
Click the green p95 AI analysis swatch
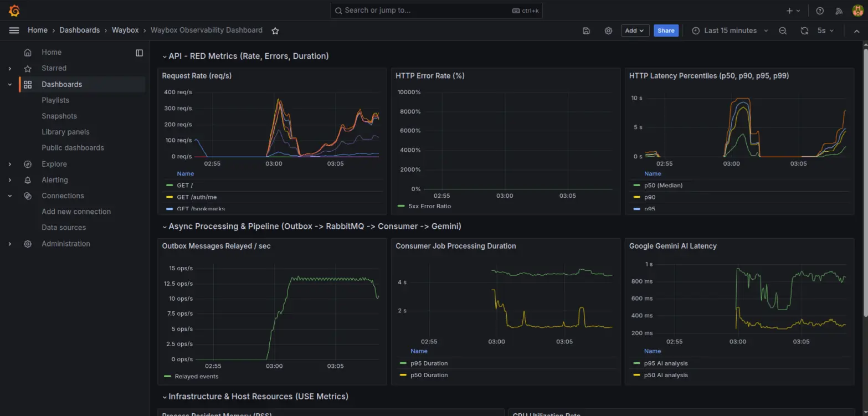636,364
